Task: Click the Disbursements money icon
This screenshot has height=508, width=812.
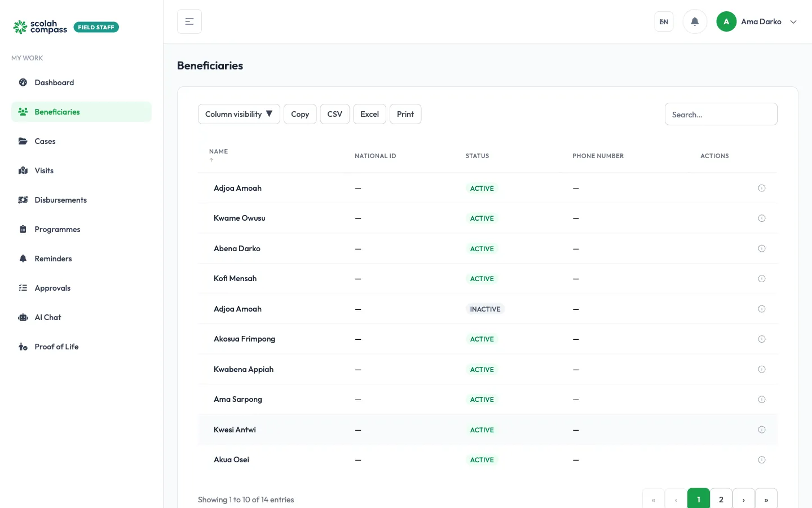Action: pos(23,200)
